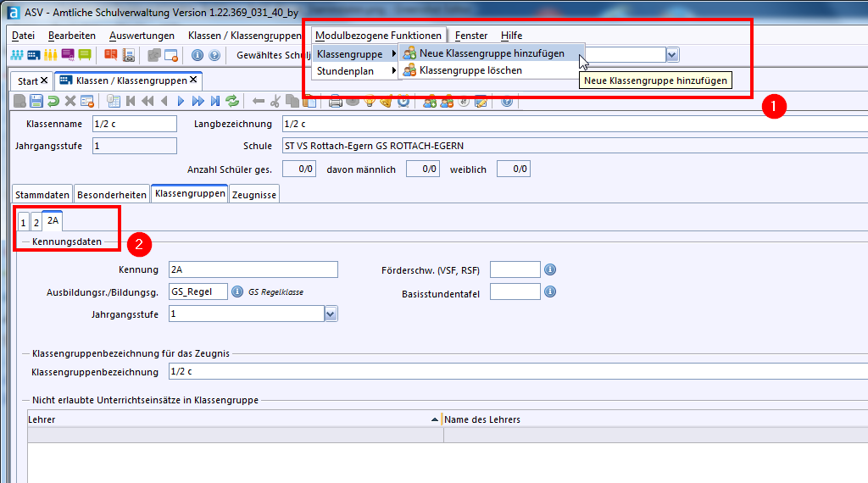Switch to the Zeugnisse tab
This screenshot has width=868, height=483.
click(254, 195)
